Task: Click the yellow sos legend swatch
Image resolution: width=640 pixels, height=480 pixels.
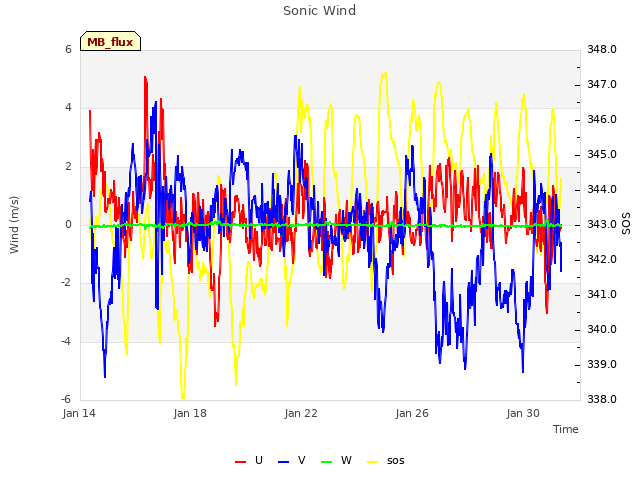Action: [x=372, y=462]
